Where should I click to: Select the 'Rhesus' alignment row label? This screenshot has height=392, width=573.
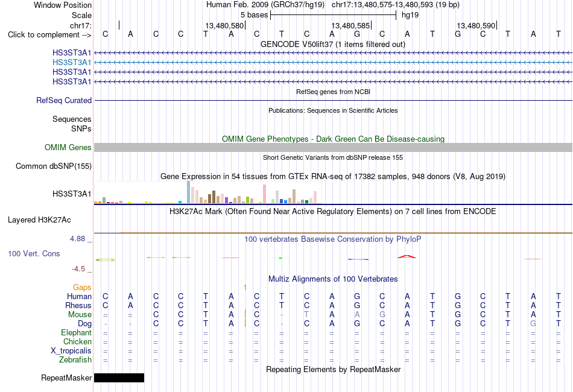point(78,305)
